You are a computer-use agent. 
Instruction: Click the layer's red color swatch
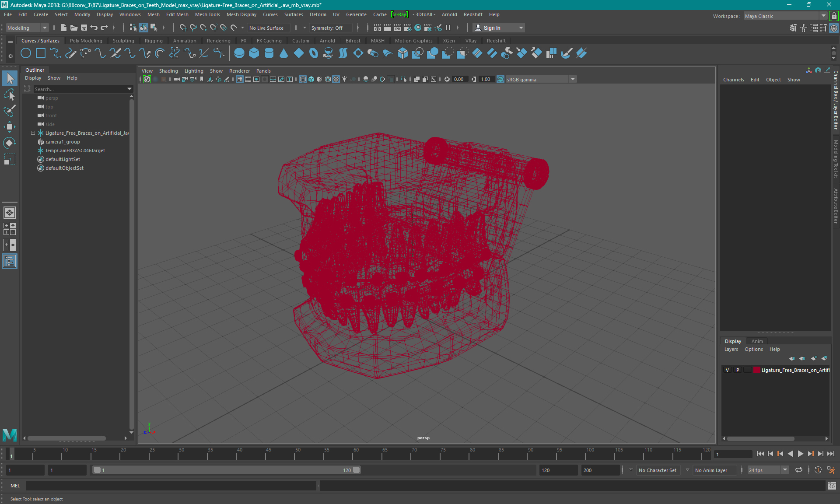(x=756, y=370)
